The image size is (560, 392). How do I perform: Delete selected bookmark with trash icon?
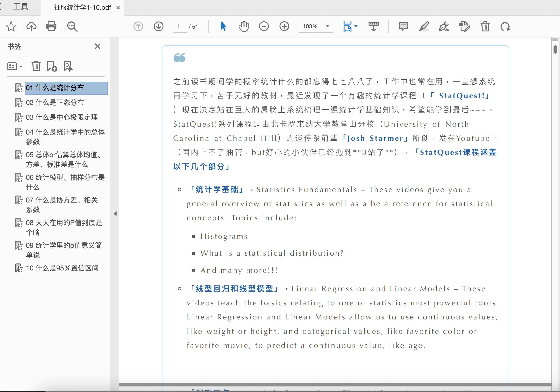(x=36, y=66)
